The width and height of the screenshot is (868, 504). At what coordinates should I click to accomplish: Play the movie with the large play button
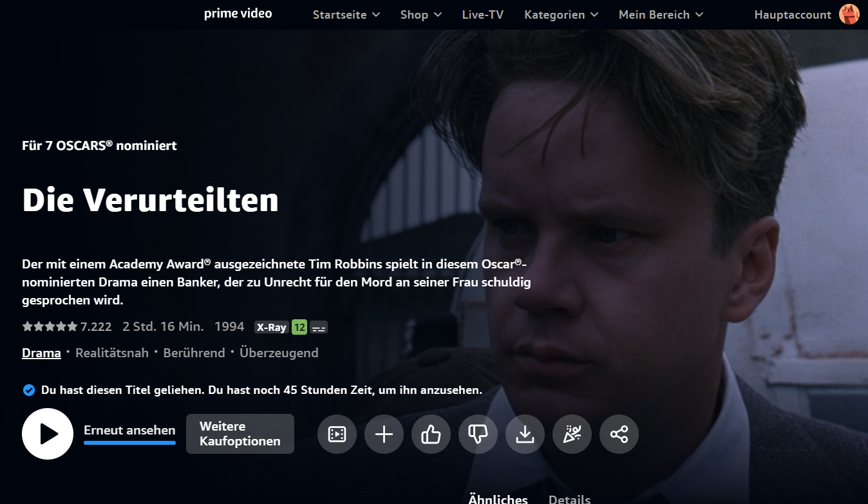tap(48, 434)
